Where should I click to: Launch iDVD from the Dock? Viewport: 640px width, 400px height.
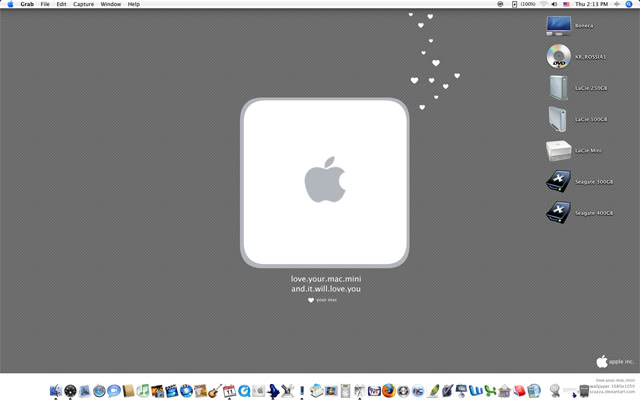(x=186, y=391)
